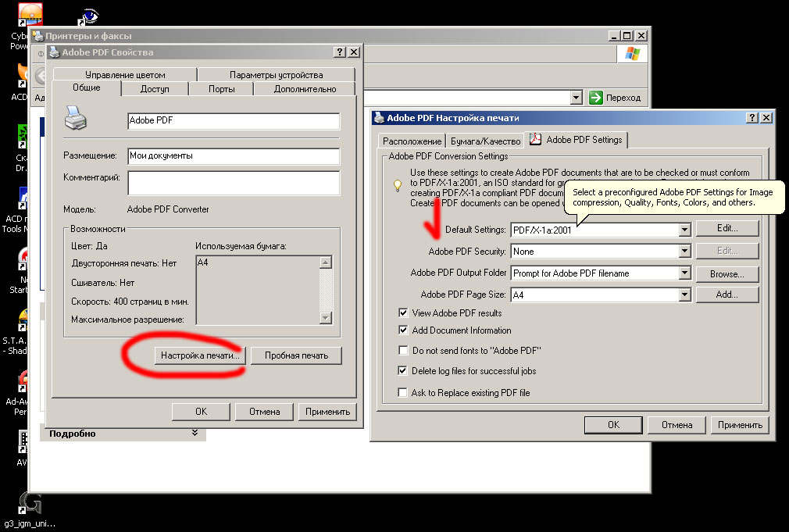Viewport: 789px width, 532px height.
Task: Switch to the Дополнительно tab
Action: point(305,88)
